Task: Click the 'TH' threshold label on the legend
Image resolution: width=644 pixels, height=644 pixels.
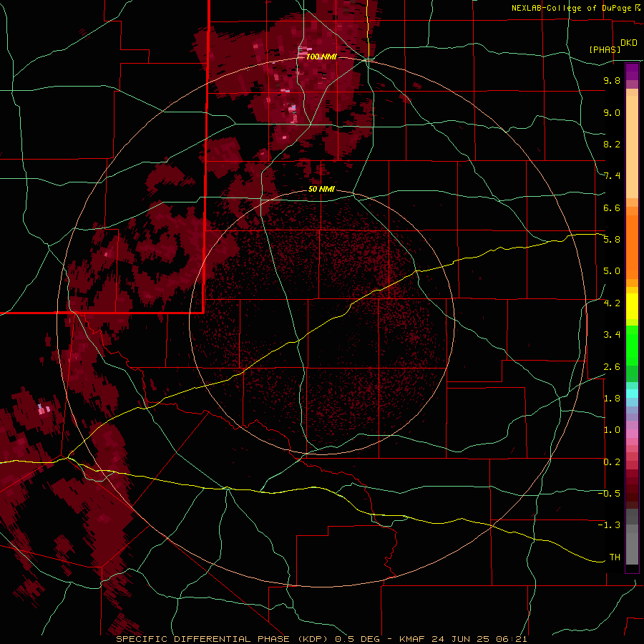Action: 615,557
